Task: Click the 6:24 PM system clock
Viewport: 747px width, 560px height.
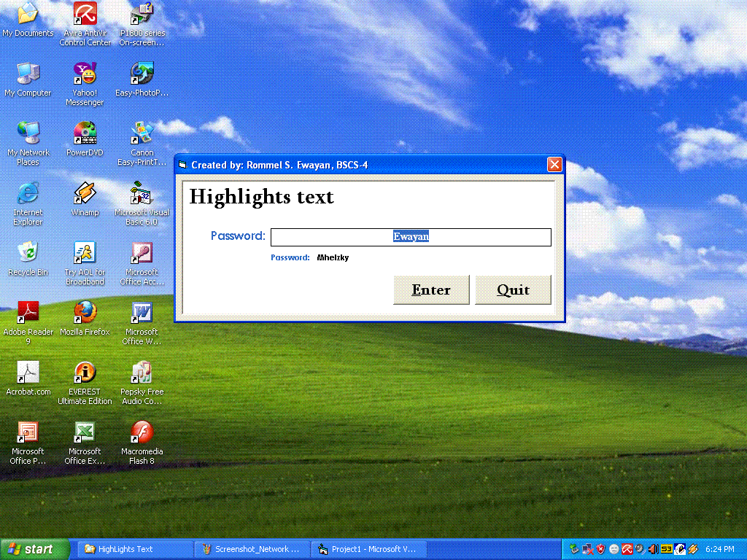Action: click(719, 549)
